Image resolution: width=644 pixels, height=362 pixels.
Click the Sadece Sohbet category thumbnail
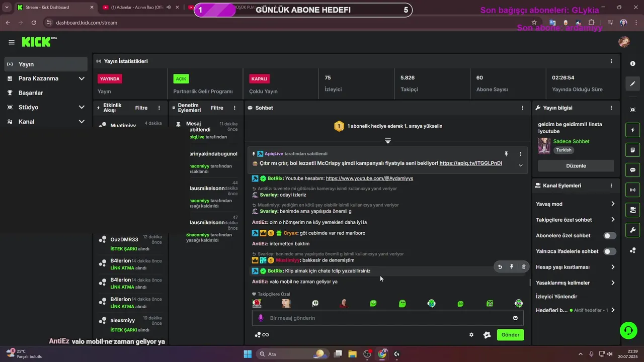[x=544, y=145]
